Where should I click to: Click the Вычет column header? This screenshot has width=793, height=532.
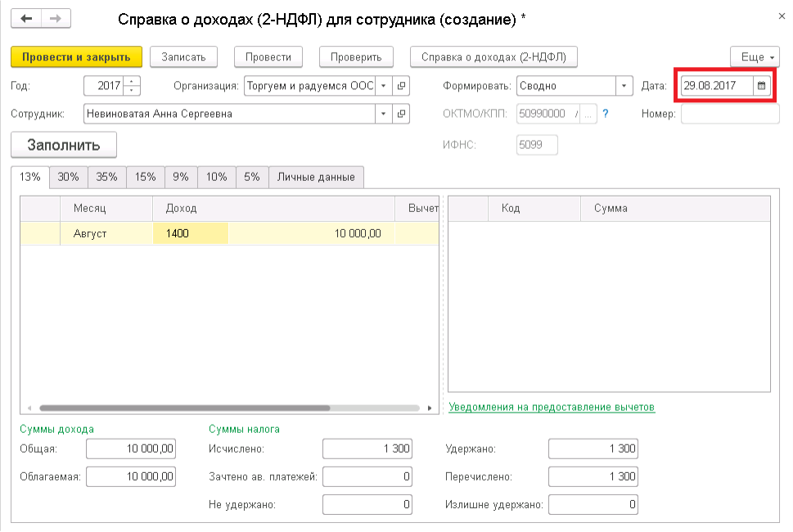pos(417,209)
